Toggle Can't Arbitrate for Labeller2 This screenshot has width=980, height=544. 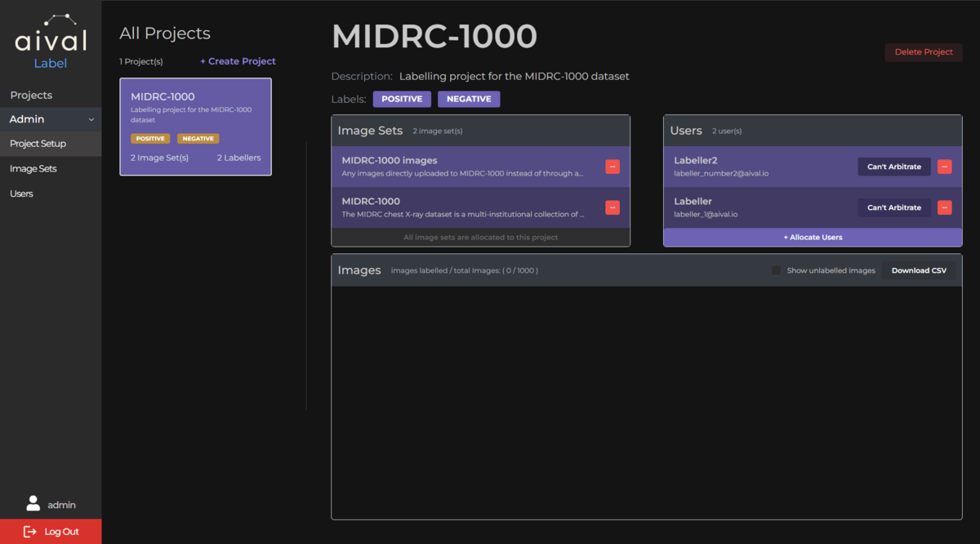click(893, 167)
